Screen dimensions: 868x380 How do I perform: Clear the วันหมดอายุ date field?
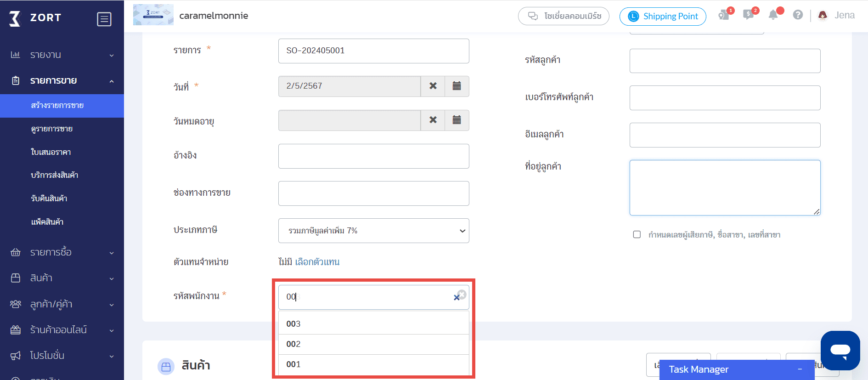pyautogui.click(x=433, y=120)
